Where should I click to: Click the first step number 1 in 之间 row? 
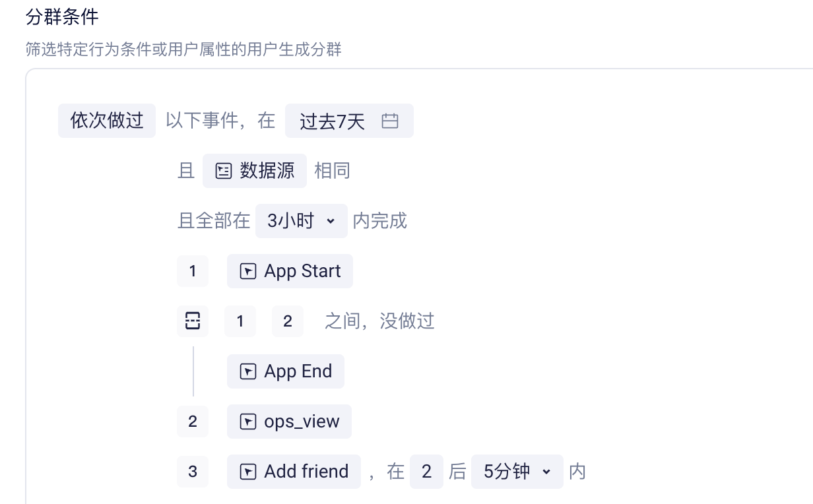pos(240,321)
